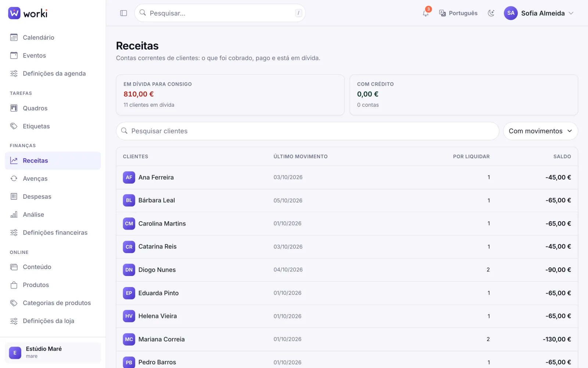Click the Último movimento column header
The height and width of the screenshot is (368, 588).
(x=301, y=156)
